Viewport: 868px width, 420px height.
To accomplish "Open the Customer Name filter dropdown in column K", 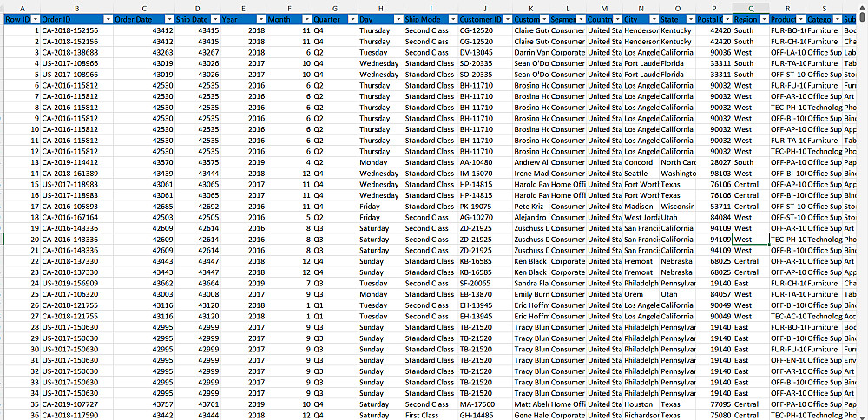I will pos(544,19).
